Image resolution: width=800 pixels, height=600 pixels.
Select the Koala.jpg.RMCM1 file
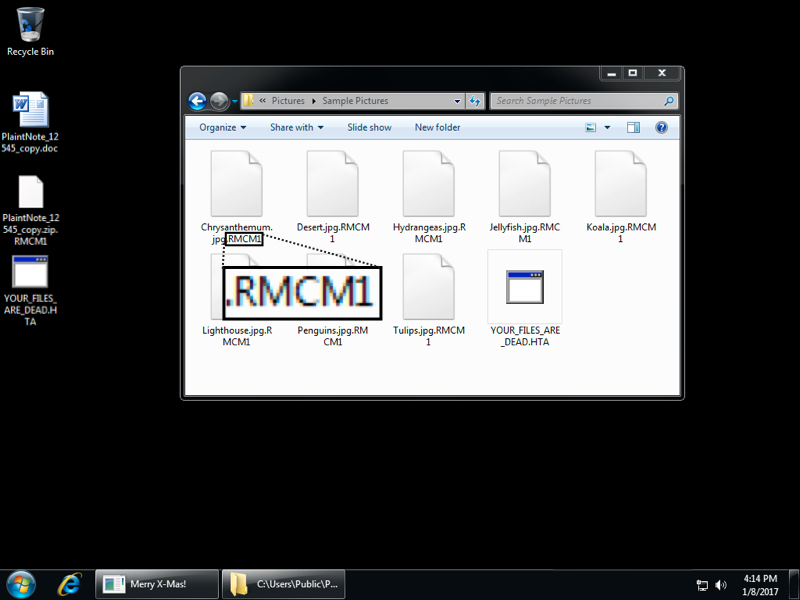coord(621,197)
